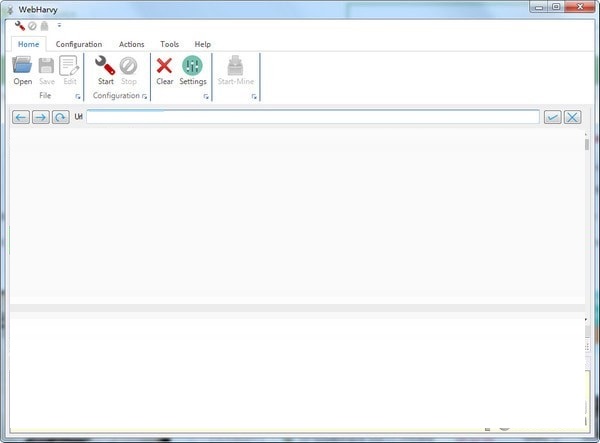Open Settings from the ribbon
600x443 pixels.
coord(192,67)
